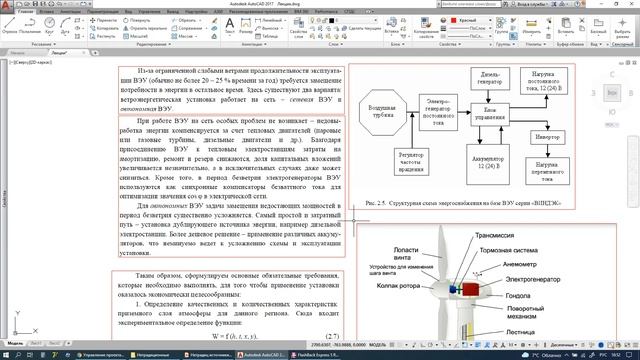Open the Insert (Вставка) ribbon tab

coord(46,12)
